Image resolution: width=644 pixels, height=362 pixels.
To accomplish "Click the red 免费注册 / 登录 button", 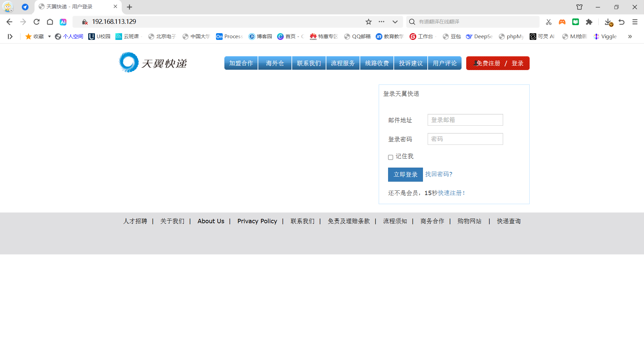I will 498,63.
